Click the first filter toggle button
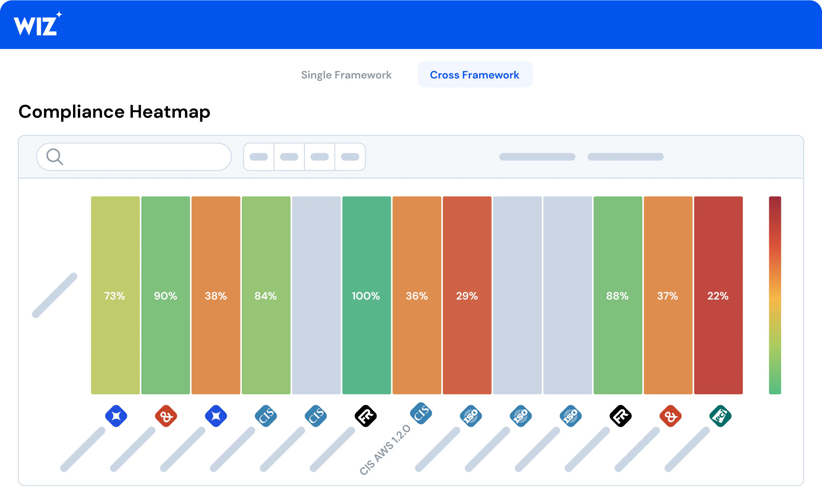The height and width of the screenshot is (504, 822). coord(258,156)
